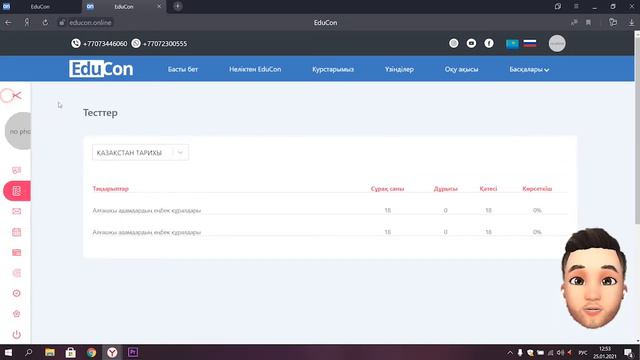
Task: Open the dashboard icon in the sidebar
Action: (16, 170)
